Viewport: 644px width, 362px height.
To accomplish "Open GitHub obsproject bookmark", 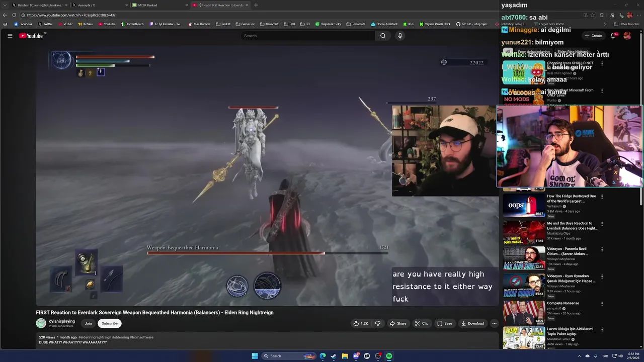I will click(x=472, y=24).
